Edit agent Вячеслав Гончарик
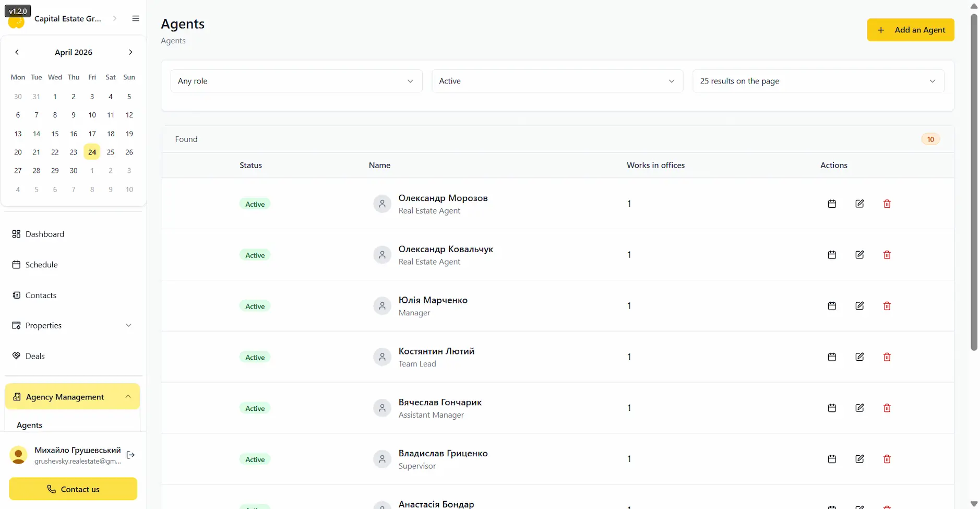 [x=859, y=408]
